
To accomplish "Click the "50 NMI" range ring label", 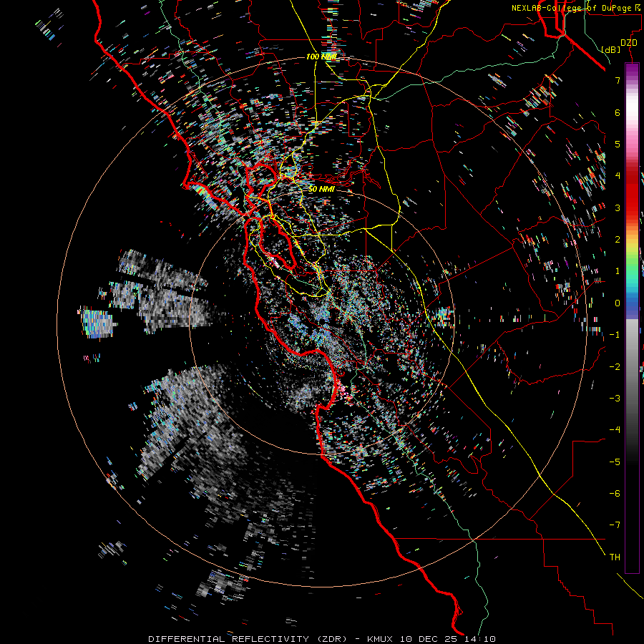I will pos(321,189).
